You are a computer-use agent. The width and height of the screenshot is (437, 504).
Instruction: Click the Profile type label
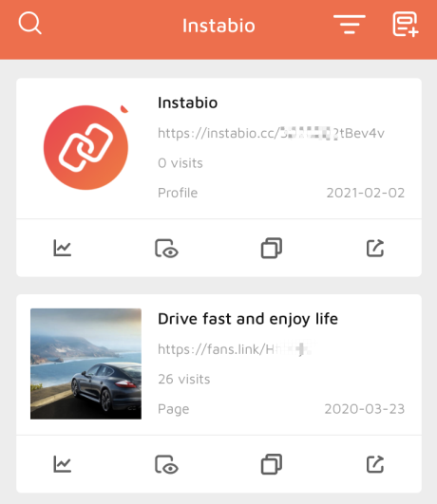(x=178, y=193)
